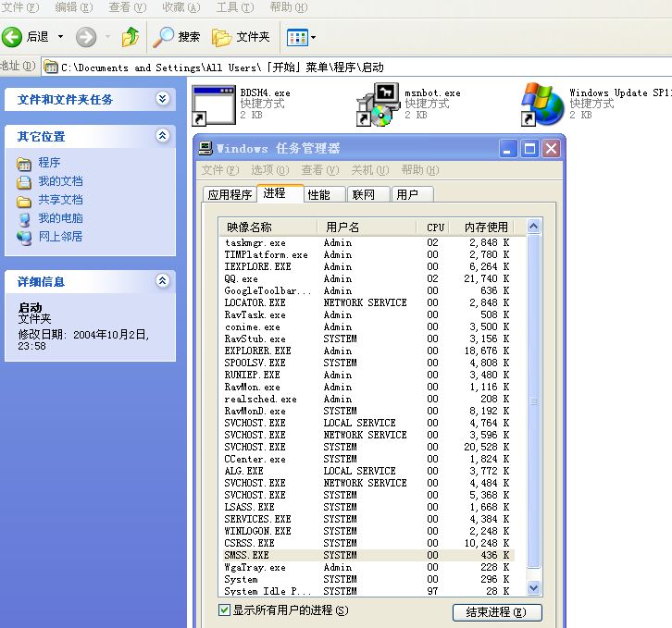
Task: Click 结束进程 button
Action: 497,612
